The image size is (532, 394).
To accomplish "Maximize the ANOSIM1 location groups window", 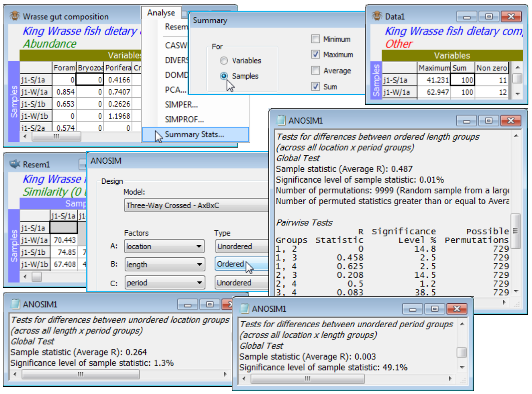I will (x=210, y=304).
